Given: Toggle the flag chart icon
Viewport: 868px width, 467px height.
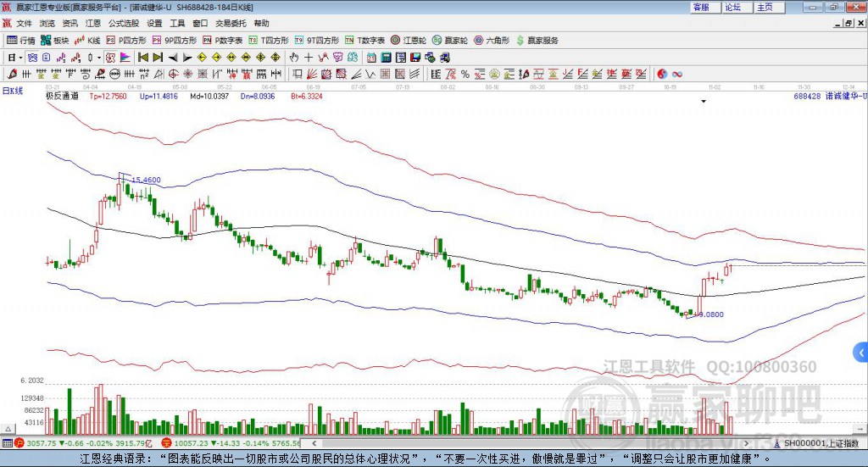Looking at the screenshot, I should pyautogui.click(x=125, y=58).
